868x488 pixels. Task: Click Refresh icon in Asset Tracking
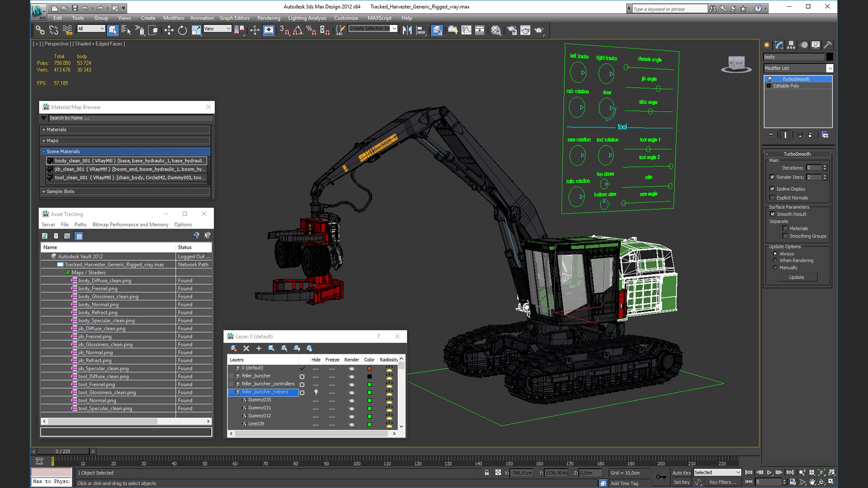pos(45,236)
